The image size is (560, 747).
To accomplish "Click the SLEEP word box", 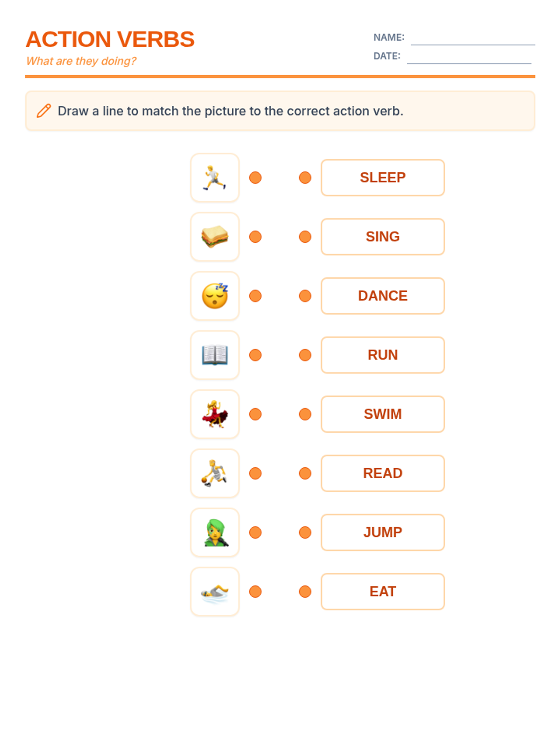I will pyautogui.click(x=383, y=178).
